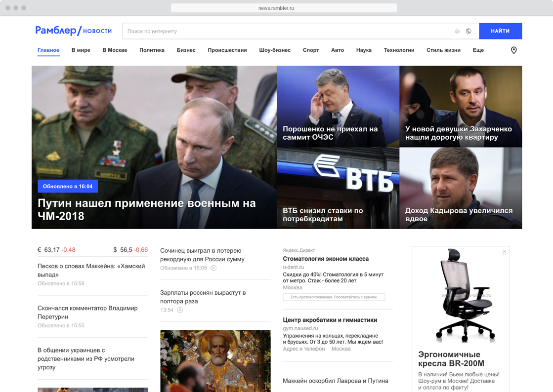Click the open-book reader icon in search bar
Image resolution: width=553 pixels, height=392 pixels.
[x=457, y=31]
